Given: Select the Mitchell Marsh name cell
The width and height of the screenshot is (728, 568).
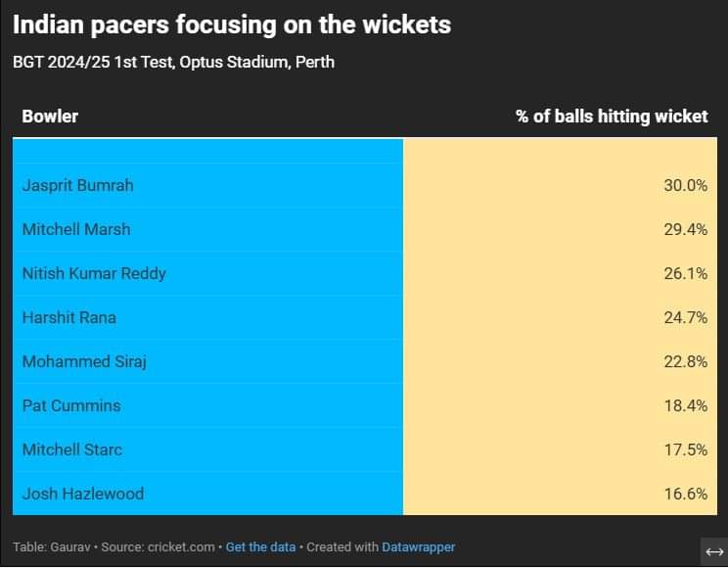Looking at the screenshot, I should coord(76,229).
